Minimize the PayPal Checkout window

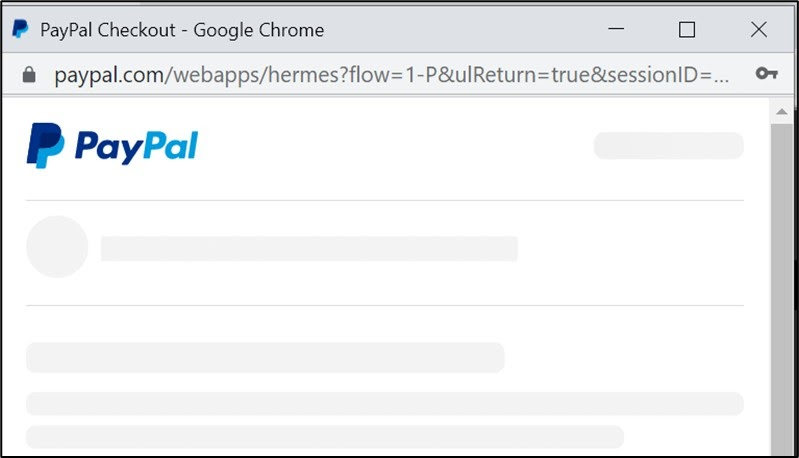[x=616, y=29]
